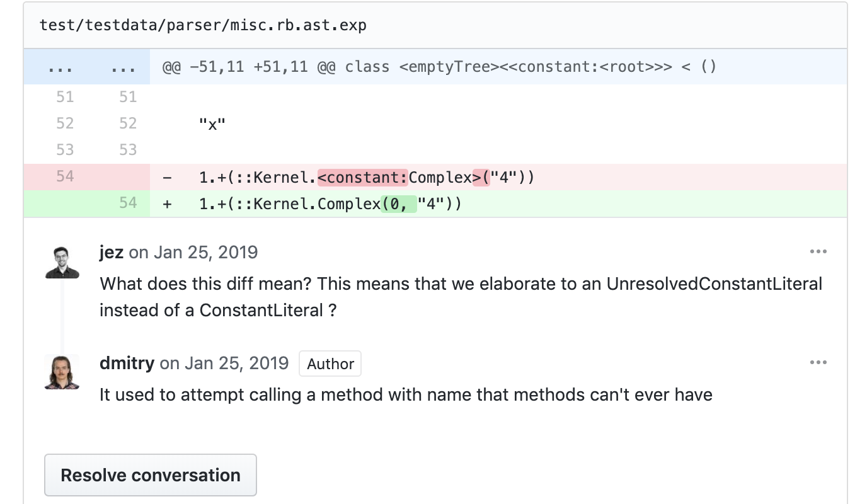Click line number 51 in the old file column
The width and height of the screenshot is (867, 504).
click(64, 96)
